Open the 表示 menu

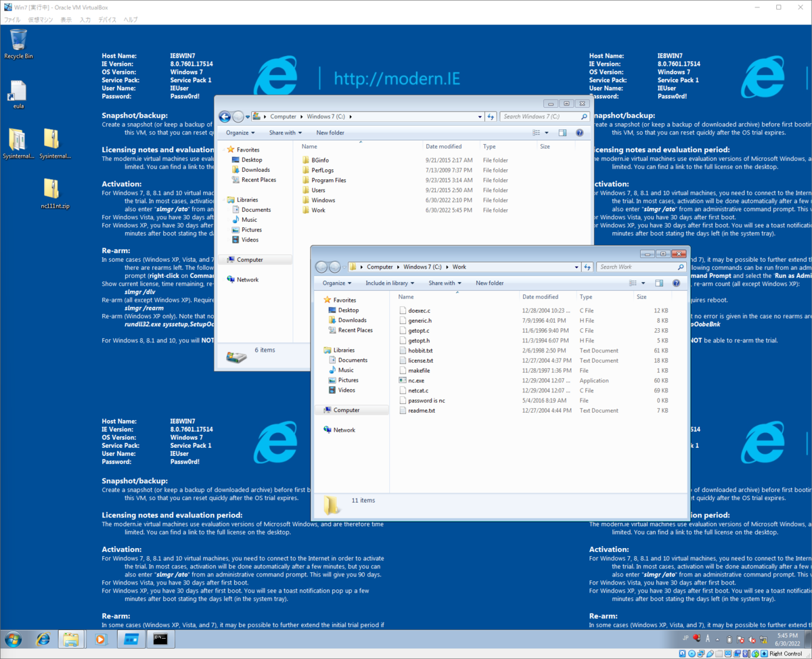(66, 20)
